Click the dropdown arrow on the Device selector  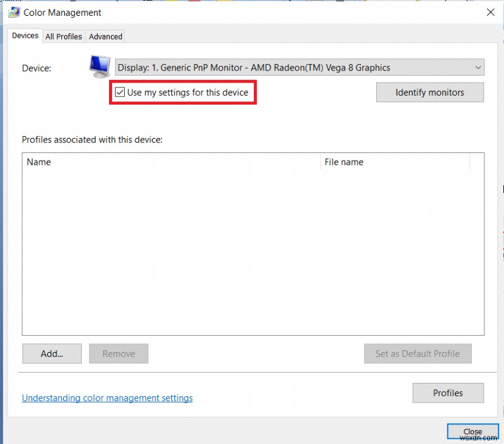[x=477, y=67]
